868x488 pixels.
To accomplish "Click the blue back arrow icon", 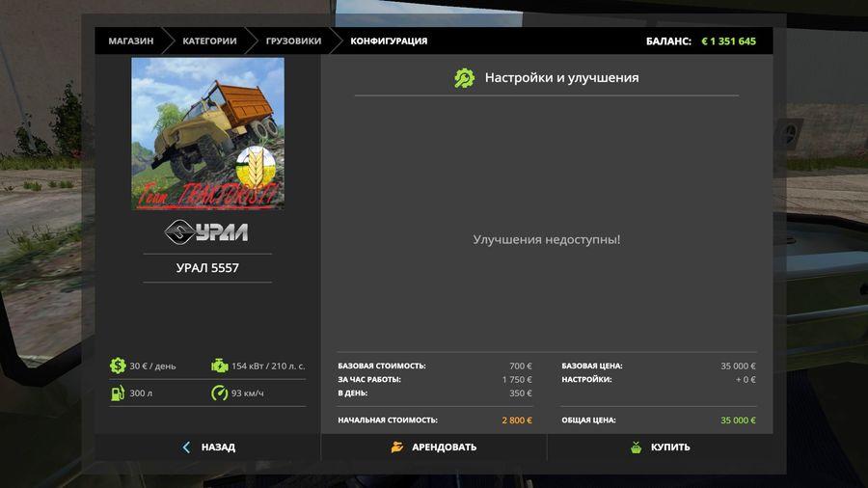I will point(186,447).
